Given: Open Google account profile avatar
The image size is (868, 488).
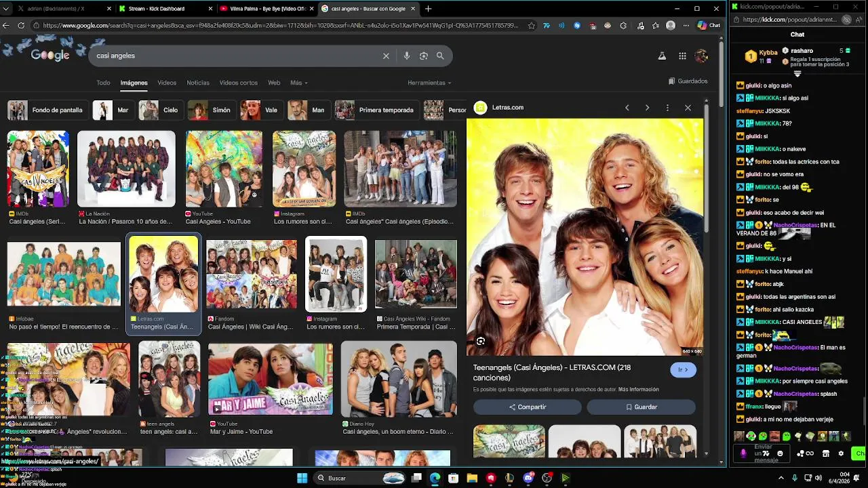Looking at the screenshot, I should (x=701, y=56).
